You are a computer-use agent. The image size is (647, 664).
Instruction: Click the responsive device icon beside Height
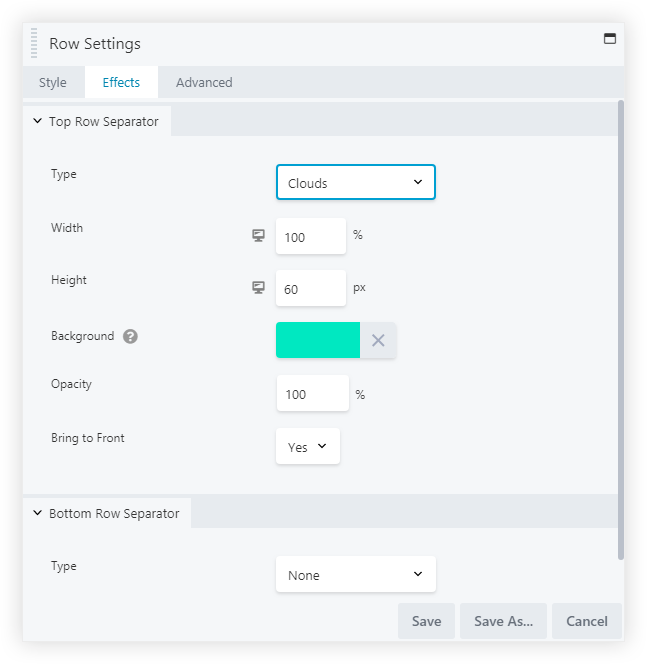(258, 288)
